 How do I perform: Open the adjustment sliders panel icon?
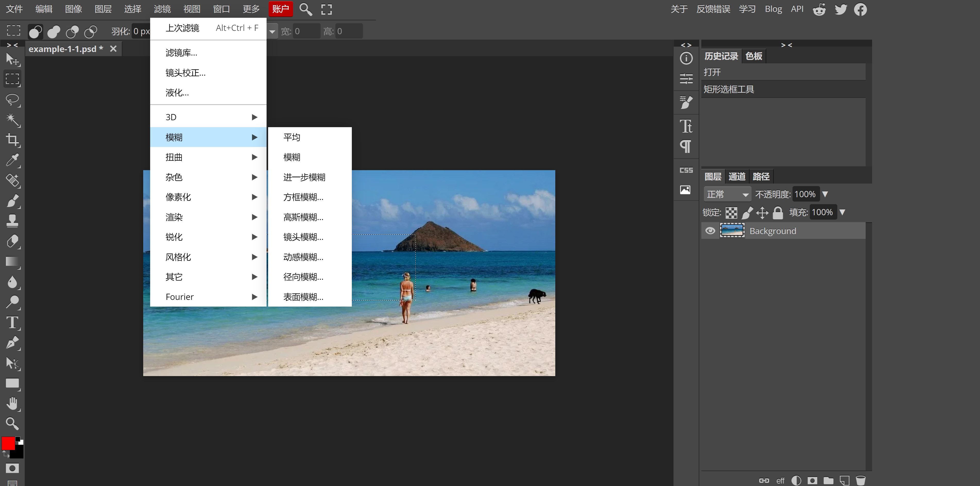[686, 79]
